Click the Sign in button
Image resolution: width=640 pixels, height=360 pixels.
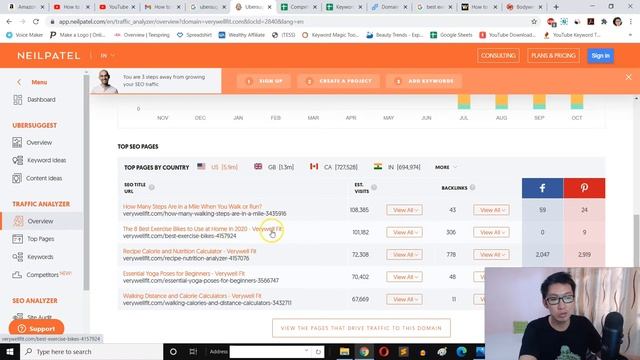pos(600,56)
